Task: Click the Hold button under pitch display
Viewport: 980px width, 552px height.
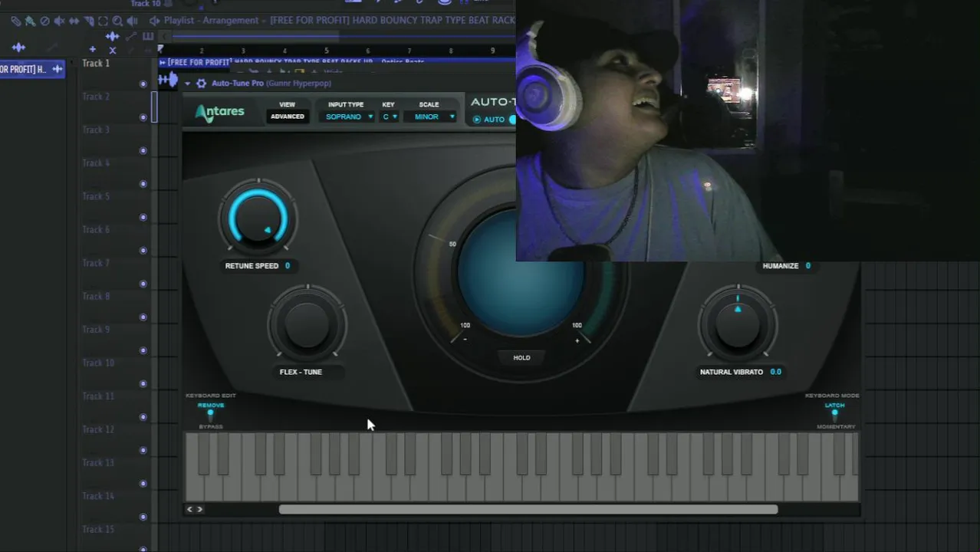Action: [x=521, y=357]
